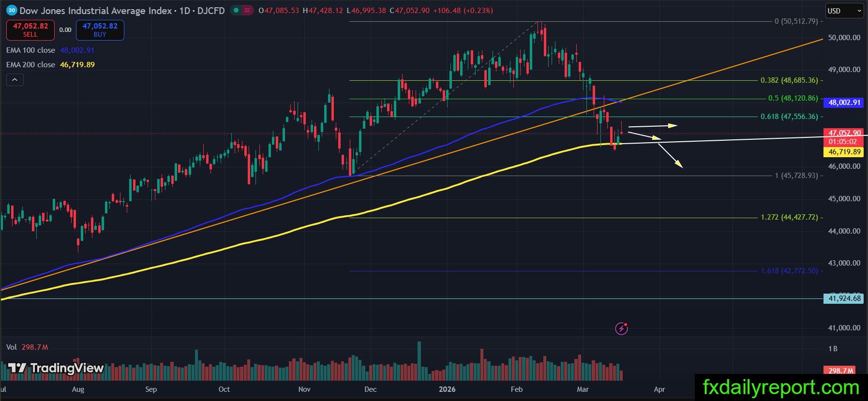868x401 pixels.
Task: Click the change value +106.48 (+0.23%)
Action: pyautogui.click(x=463, y=11)
